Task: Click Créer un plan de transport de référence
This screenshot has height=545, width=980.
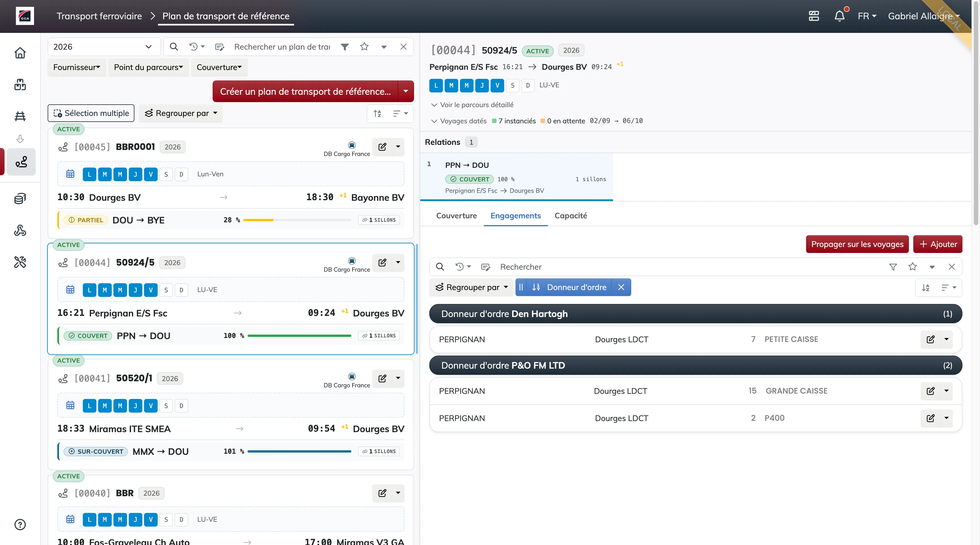Action: (305, 91)
